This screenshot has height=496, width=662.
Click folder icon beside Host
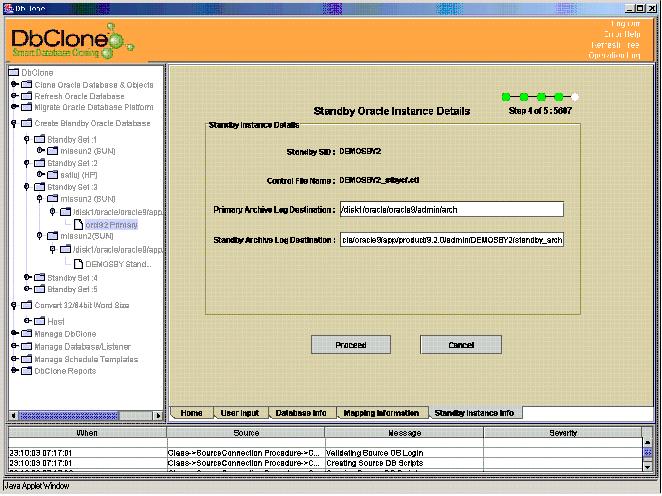(x=39, y=321)
